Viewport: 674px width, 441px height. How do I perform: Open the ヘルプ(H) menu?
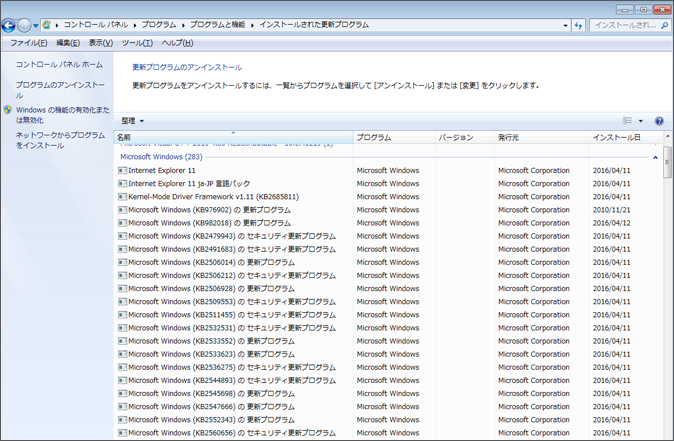[177, 43]
